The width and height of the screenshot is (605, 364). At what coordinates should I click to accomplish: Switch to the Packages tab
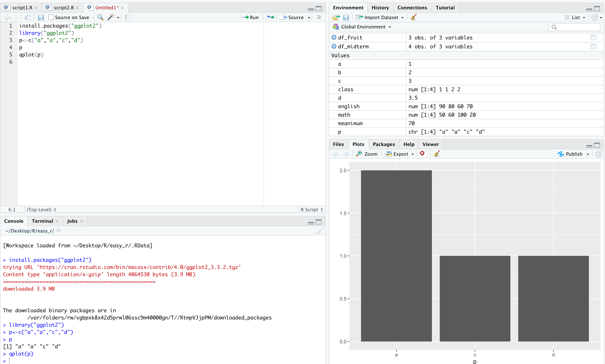click(x=384, y=144)
